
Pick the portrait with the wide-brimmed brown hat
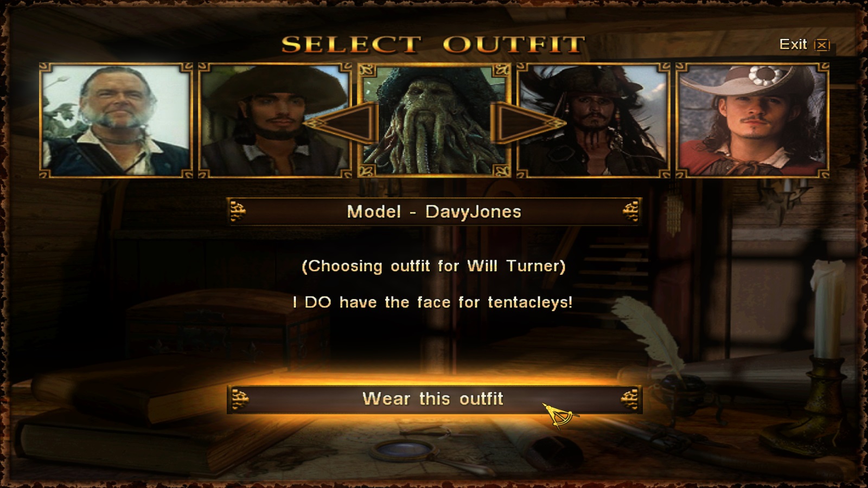tap(275, 120)
